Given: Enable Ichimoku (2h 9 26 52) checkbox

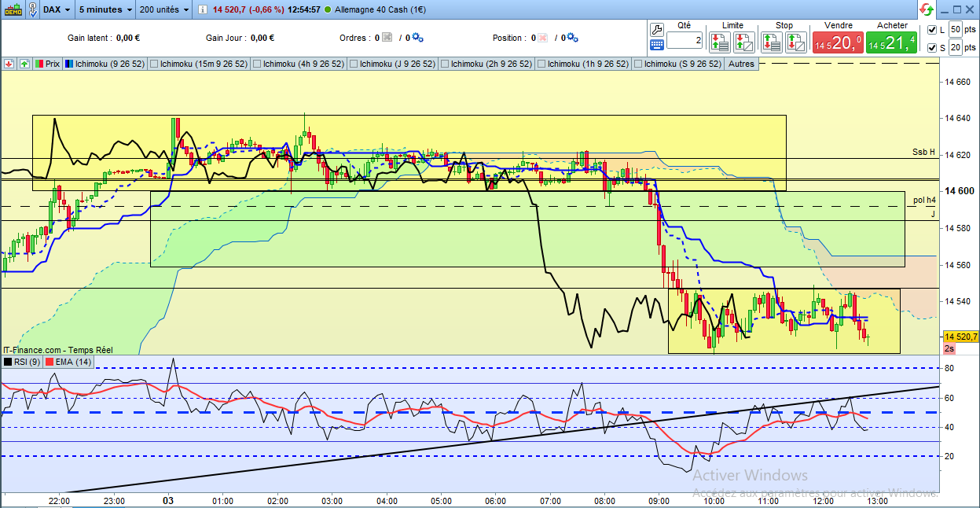Looking at the screenshot, I should click(x=446, y=64).
